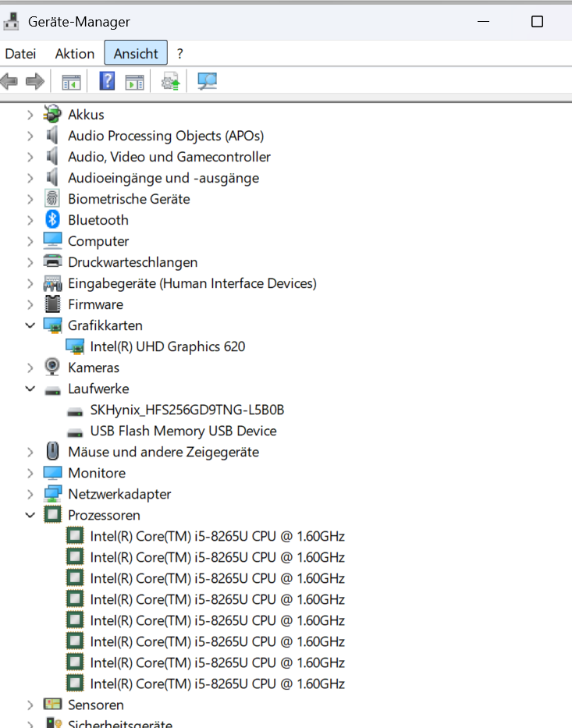Image resolution: width=572 pixels, height=728 pixels.
Task: Click the Prozessoren category chip icon
Action: pyautogui.click(x=52, y=514)
